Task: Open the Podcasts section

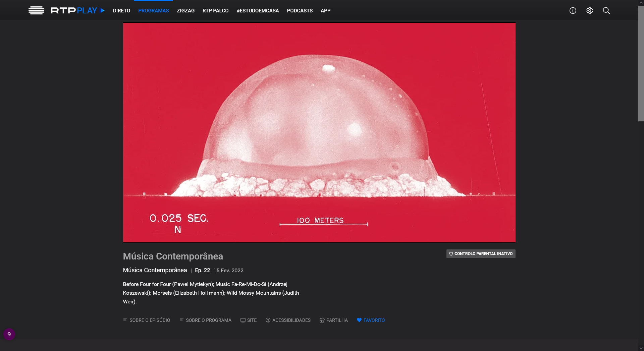Action: pyautogui.click(x=300, y=11)
